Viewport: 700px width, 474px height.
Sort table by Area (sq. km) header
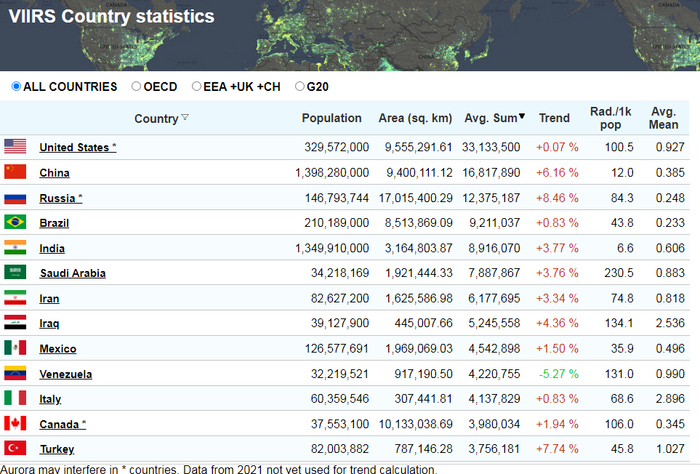click(x=415, y=118)
